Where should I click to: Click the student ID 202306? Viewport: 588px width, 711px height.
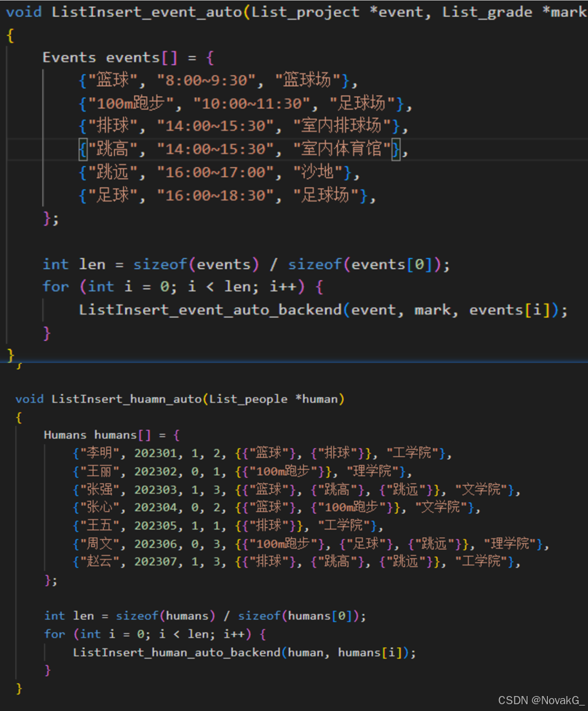click(x=156, y=544)
